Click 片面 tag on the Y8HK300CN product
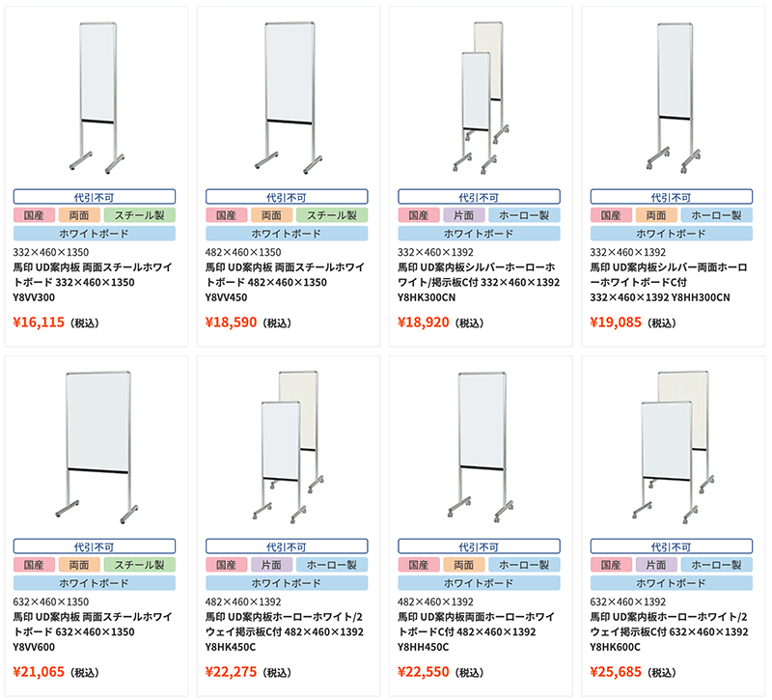 [464, 215]
